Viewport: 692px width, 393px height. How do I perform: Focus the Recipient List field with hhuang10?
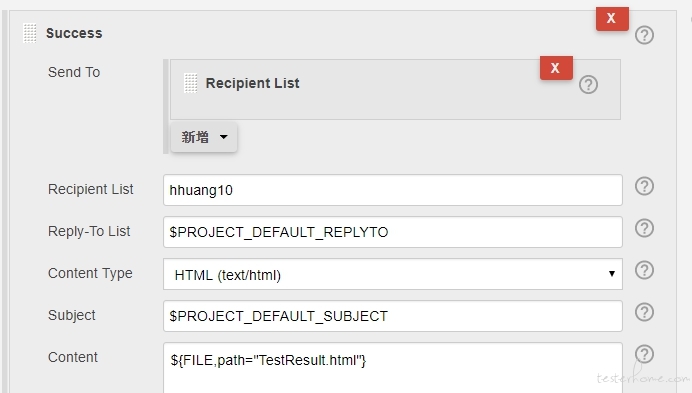[x=393, y=190]
